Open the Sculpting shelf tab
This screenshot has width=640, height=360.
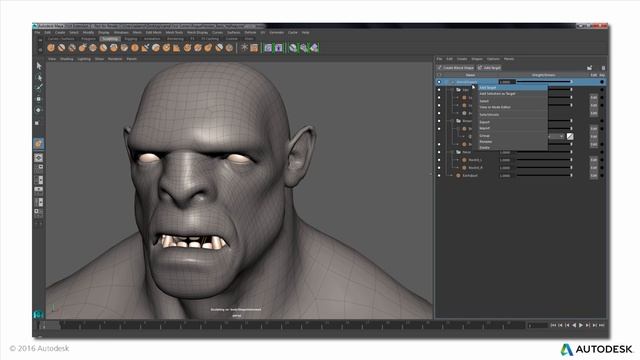point(110,39)
